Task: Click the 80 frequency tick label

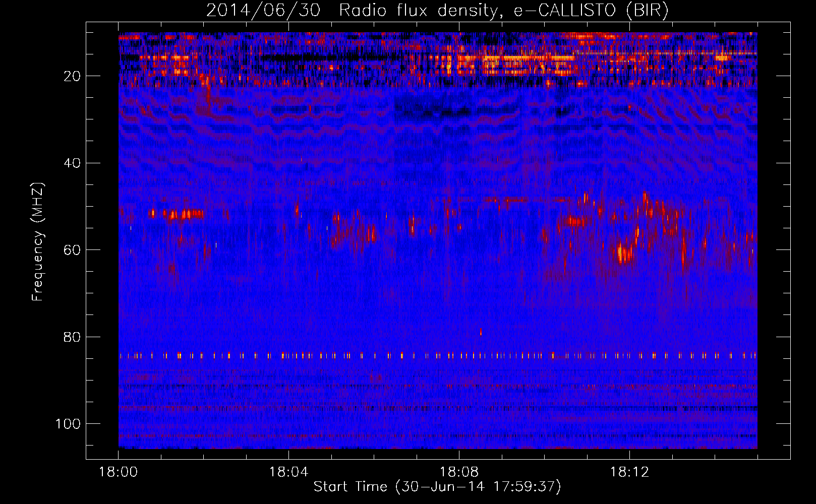Action: 72,337
